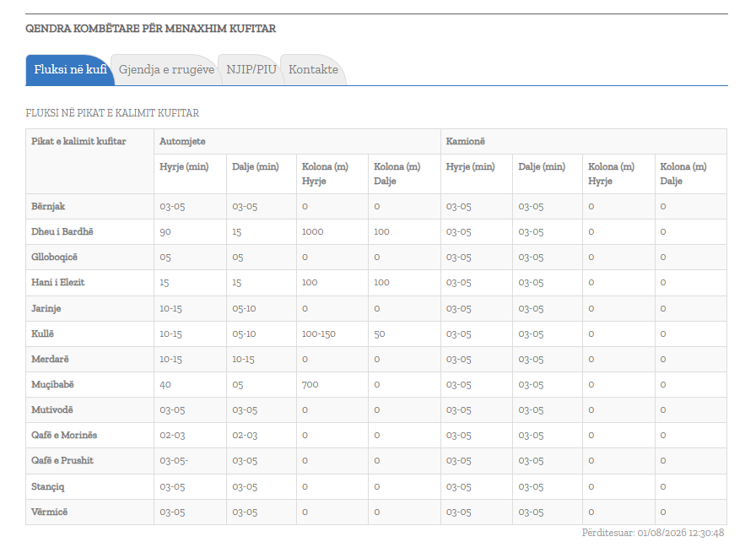The height and width of the screenshot is (553, 756).
Task: Click Hani i Elezit entry column value 100
Action: point(310,282)
